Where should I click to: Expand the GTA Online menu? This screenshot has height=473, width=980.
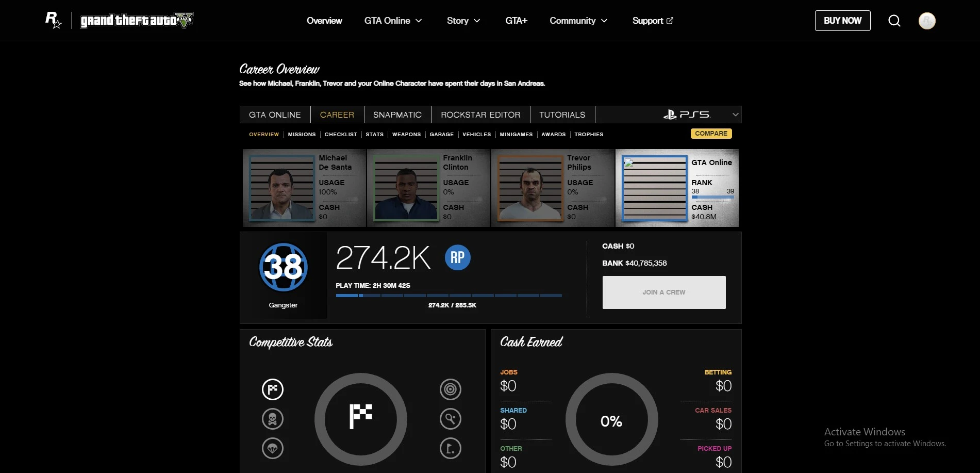(393, 21)
